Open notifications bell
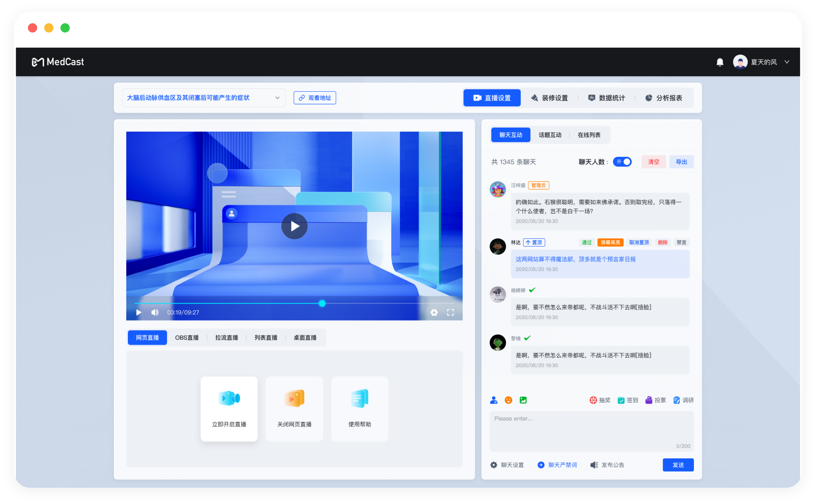The height and width of the screenshot is (504, 816). point(720,62)
